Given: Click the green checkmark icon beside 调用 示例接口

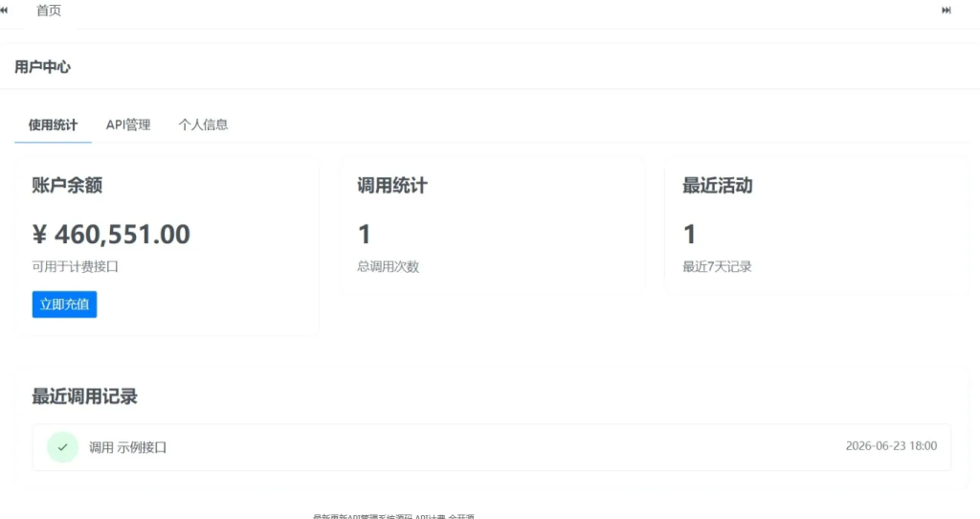Looking at the screenshot, I should click(62, 447).
